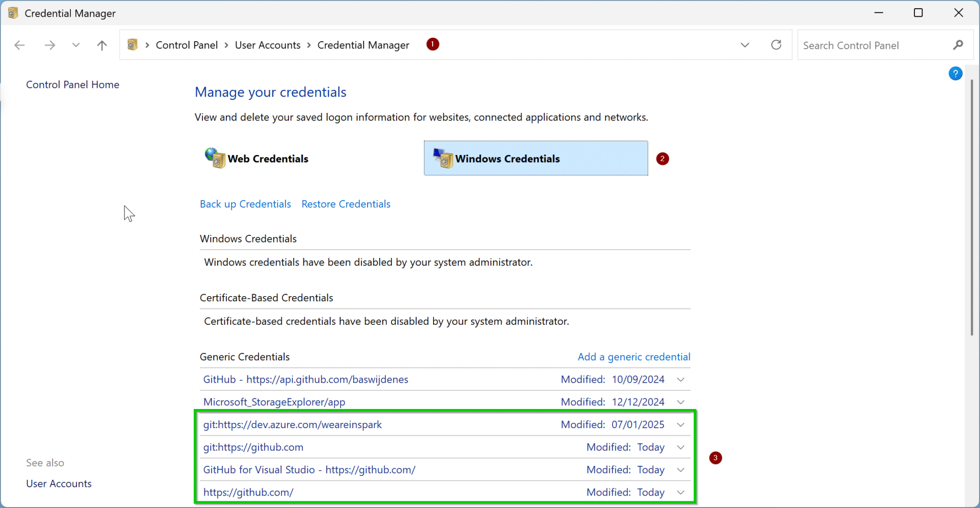
Task: Expand the GitHub api.github.com credential details
Action: pyautogui.click(x=680, y=379)
